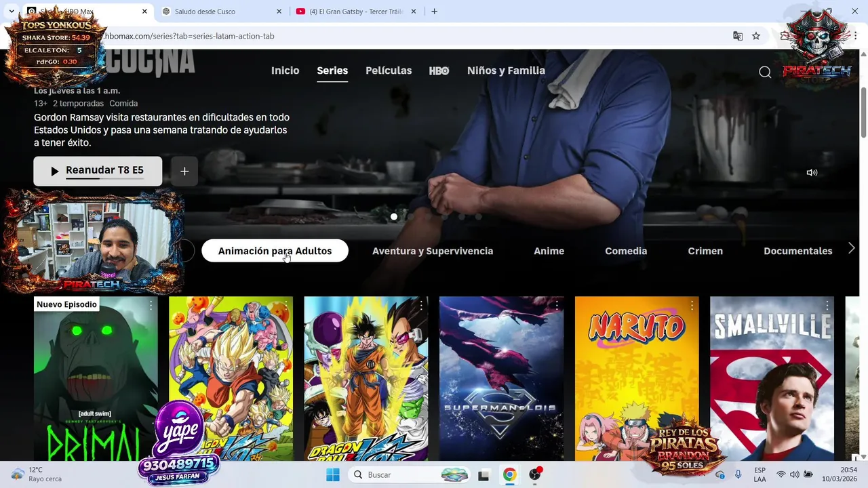868x488 pixels.
Task: Open the Windows Start menu
Action: [x=332, y=474]
